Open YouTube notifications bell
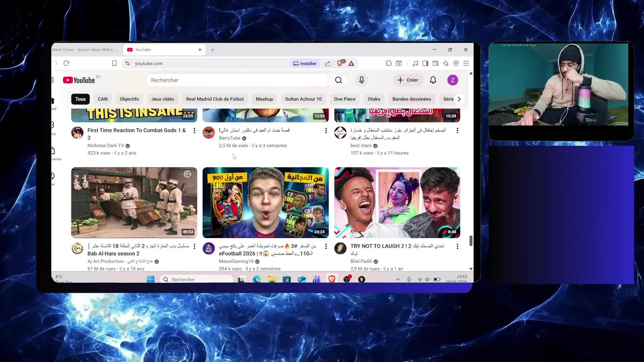Screen dimensions: 644x362 (433, 80)
